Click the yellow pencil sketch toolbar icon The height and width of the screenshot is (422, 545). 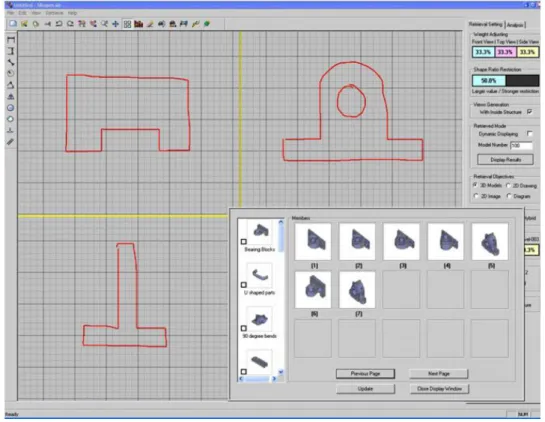(150, 24)
